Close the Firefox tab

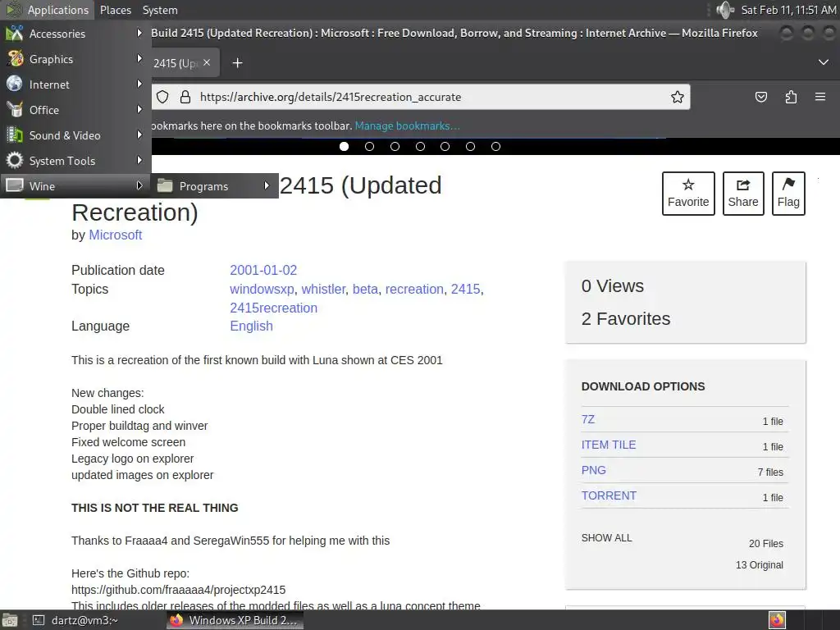click(207, 62)
